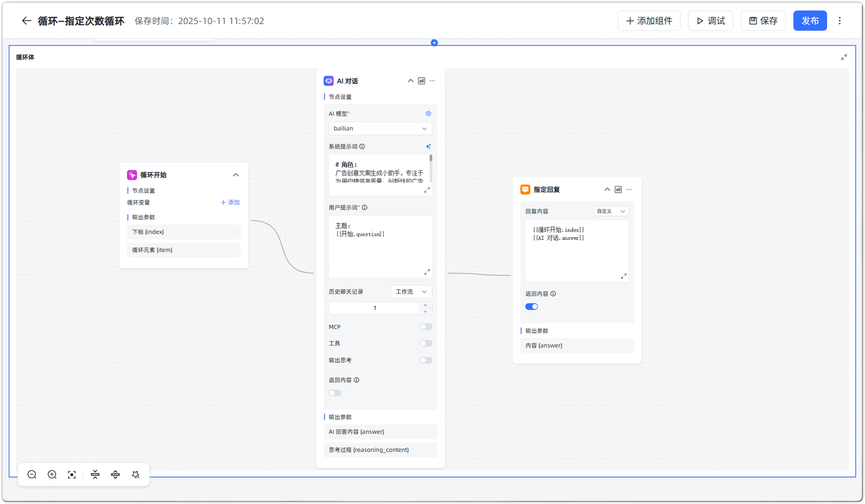The width and height of the screenshot is (865, 504).
Task: Click the 发布 button
Action: pos(810,21)
